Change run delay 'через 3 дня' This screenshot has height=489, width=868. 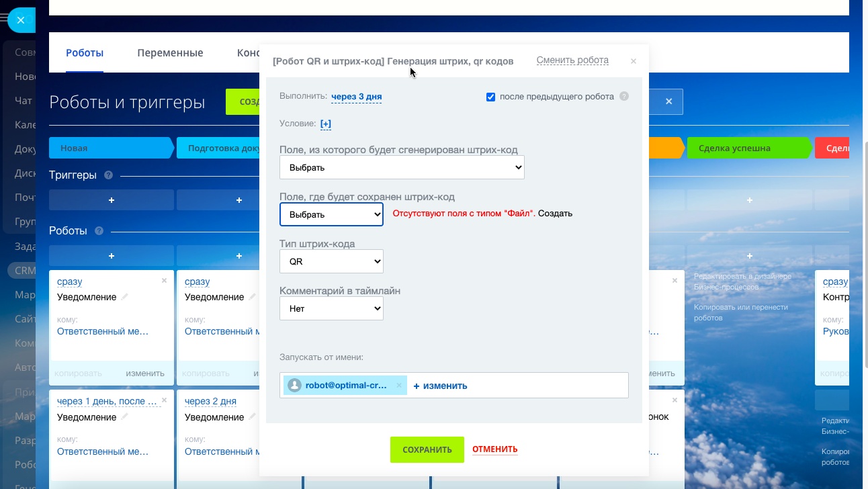[356, 97]
